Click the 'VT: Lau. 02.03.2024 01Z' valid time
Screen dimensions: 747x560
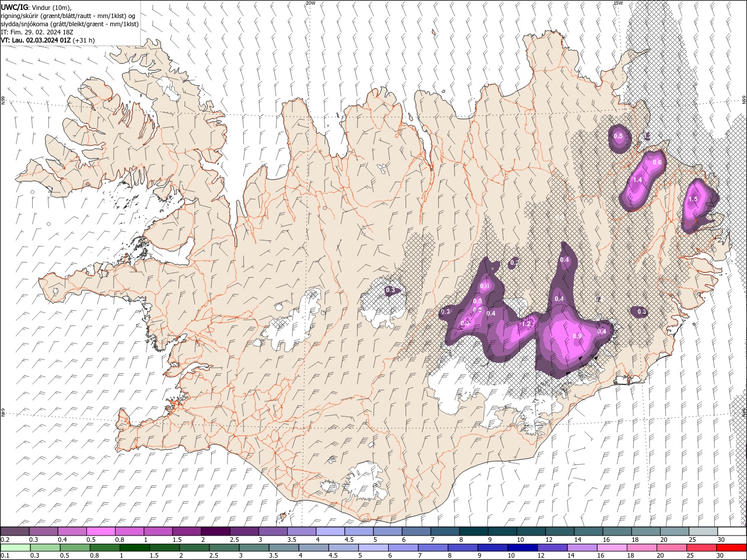point(36,40)
